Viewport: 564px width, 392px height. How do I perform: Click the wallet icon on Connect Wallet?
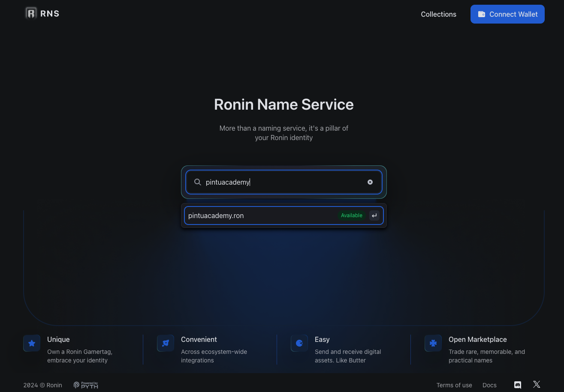(482, 14)
